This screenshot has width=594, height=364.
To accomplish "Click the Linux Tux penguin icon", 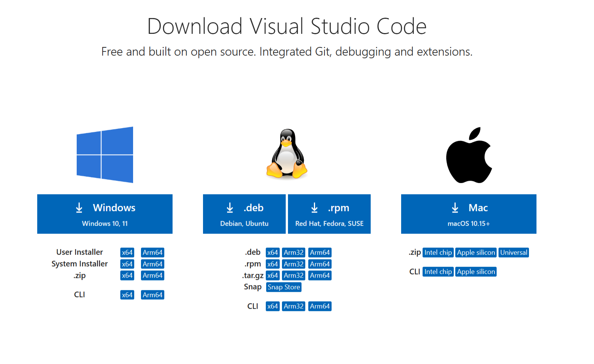I will point(287,154).
